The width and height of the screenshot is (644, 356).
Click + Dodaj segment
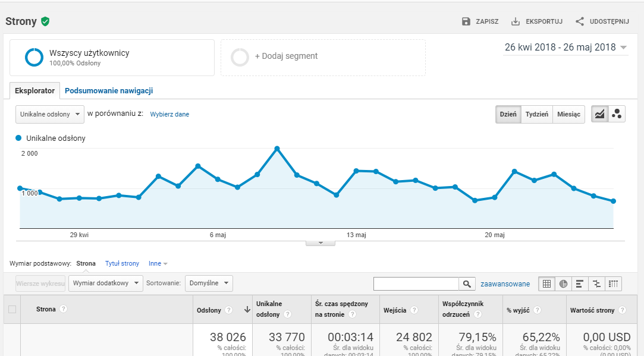coord(286,56)
